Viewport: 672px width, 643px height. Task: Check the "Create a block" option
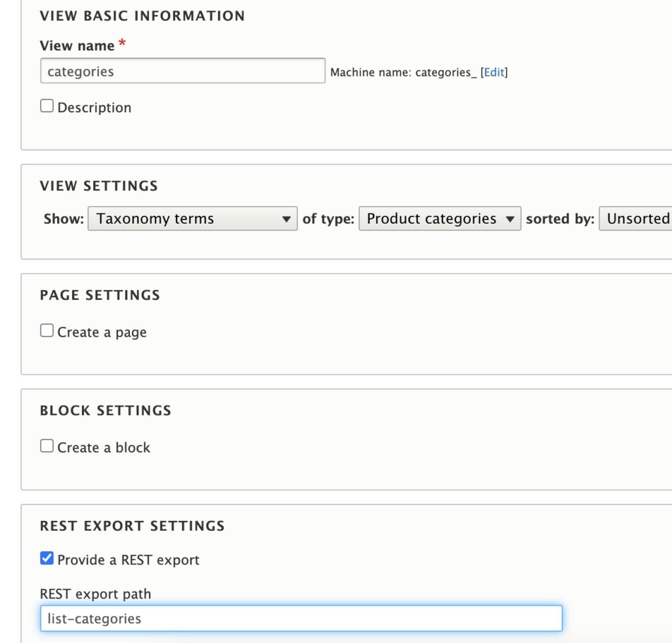[47, 446]
